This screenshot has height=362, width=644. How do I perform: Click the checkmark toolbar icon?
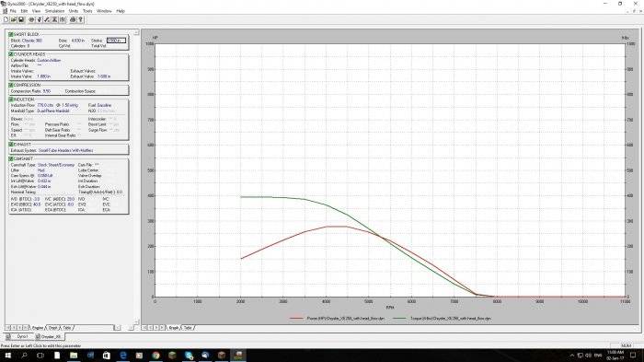46,19
